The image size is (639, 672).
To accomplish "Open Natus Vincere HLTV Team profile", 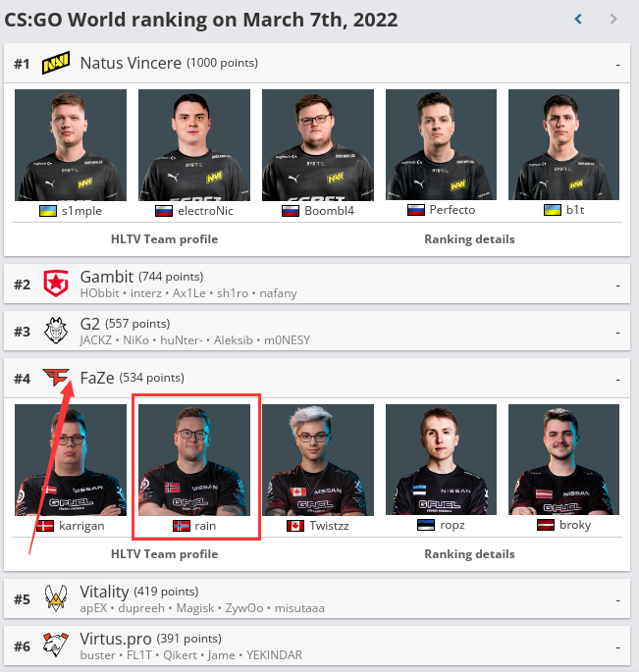I will pyautogui.click(x=164, y=239).
